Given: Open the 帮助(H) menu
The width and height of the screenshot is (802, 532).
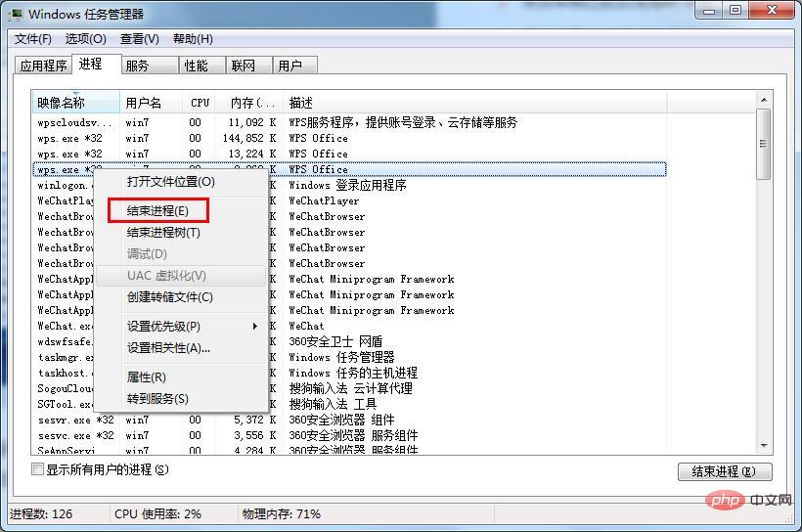Looking at the screenshot, I should (x=193, y=39).
